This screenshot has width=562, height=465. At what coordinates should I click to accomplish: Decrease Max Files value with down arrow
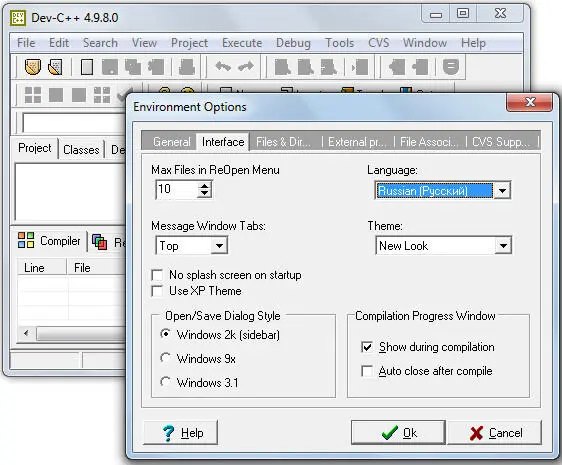pos(204,193)
